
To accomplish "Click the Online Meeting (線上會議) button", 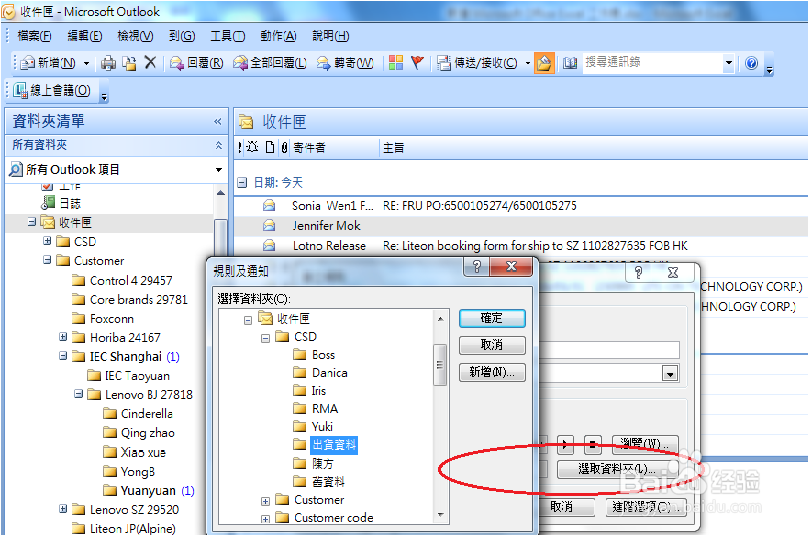I will [x=52, y=91].
